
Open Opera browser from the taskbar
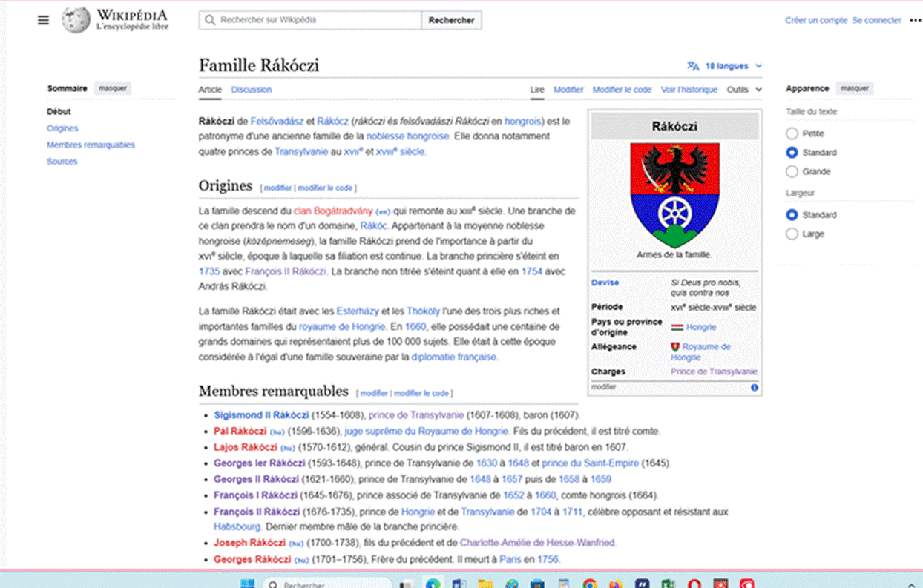pos(694,584)
